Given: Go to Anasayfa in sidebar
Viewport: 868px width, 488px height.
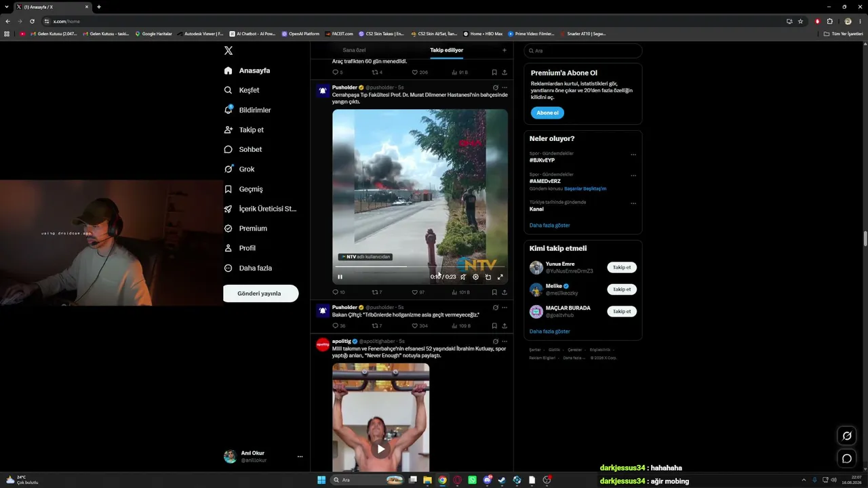Looking at the screenshot, I should [x=247, y=70].
